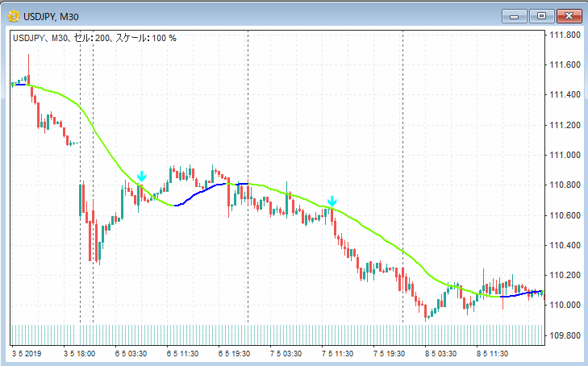Select the cyan down arrow near 6 5 03:30

(142, 177)
